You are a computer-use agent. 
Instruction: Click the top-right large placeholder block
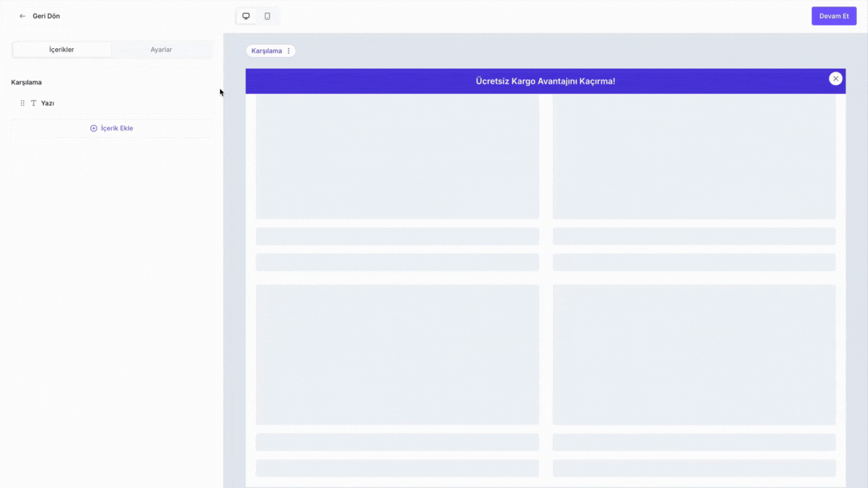(694, 157)
